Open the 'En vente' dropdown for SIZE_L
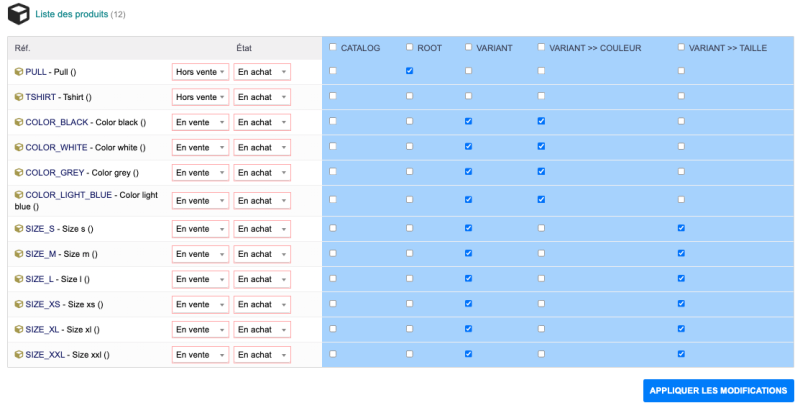The image size is (800, 408). pos(200,279)
